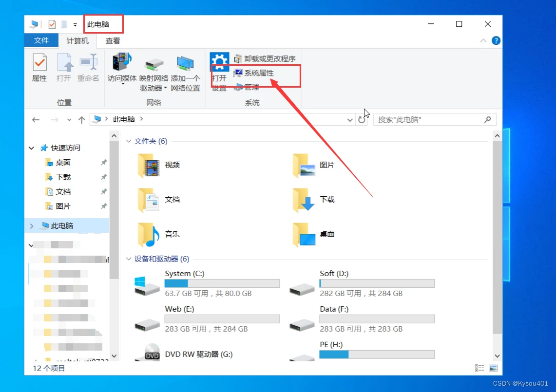
Task: Select Uninstall or change a program (卸载或更改程序)
Action: [x=265, y=58]
